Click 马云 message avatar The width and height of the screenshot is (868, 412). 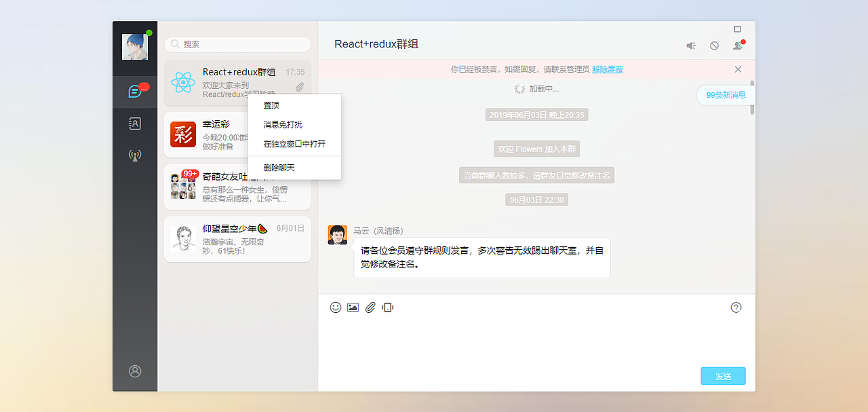(x=338, y=235)
